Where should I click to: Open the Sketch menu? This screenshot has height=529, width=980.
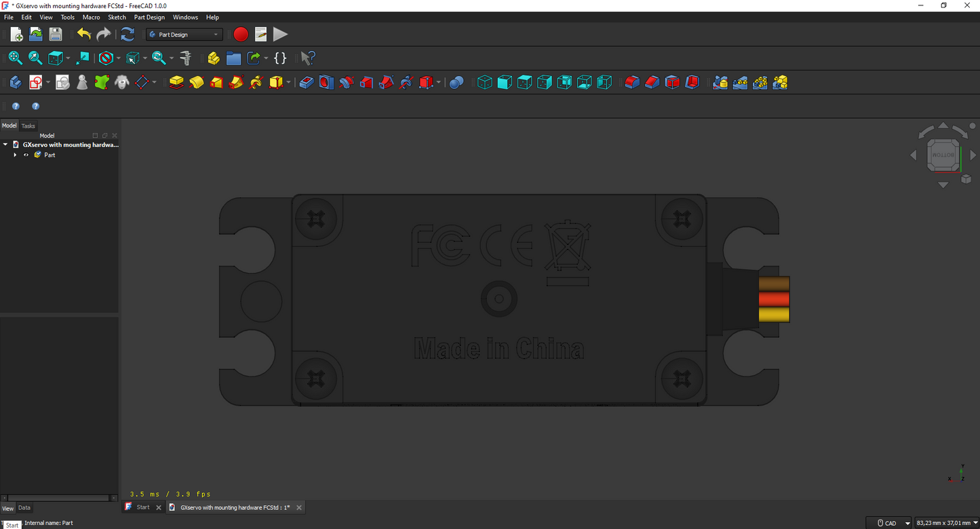tap(117, 17)
